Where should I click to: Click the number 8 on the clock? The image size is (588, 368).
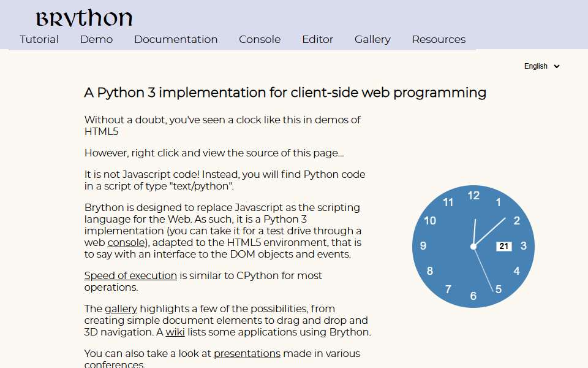click(430, 271)
